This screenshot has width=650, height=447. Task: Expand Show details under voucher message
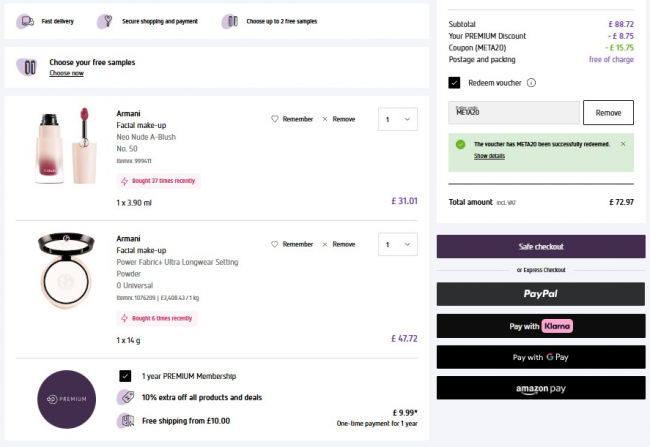pyautogui.click(x=489, y=156)
